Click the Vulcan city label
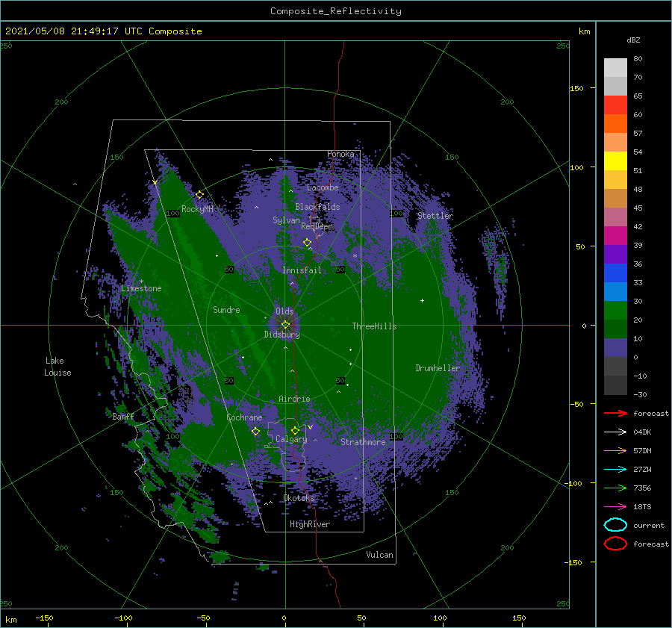 coord(380,555)
